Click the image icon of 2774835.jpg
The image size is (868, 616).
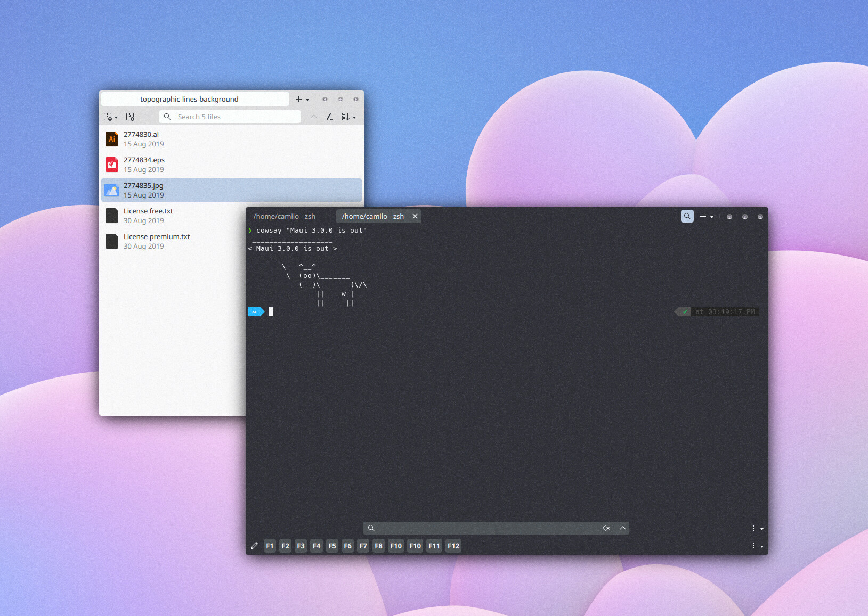coord(112,190)
